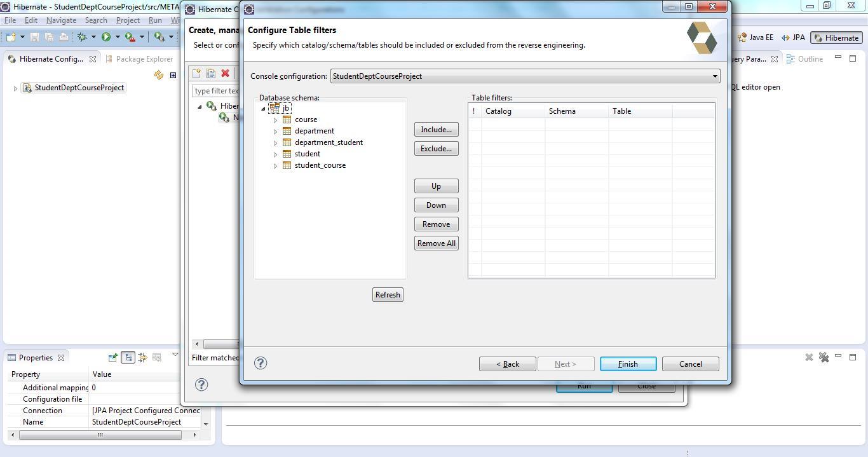Screen dimensions: 868x457
Task: Open the Run dropdown arrow in toolbar
Action: pos(118,37)
